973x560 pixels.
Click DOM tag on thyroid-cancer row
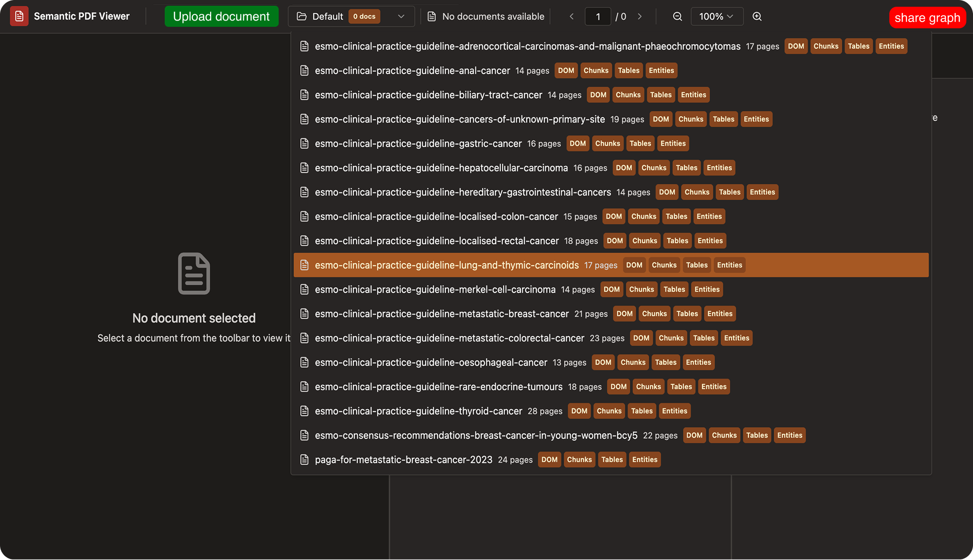(x=579, y=411)
